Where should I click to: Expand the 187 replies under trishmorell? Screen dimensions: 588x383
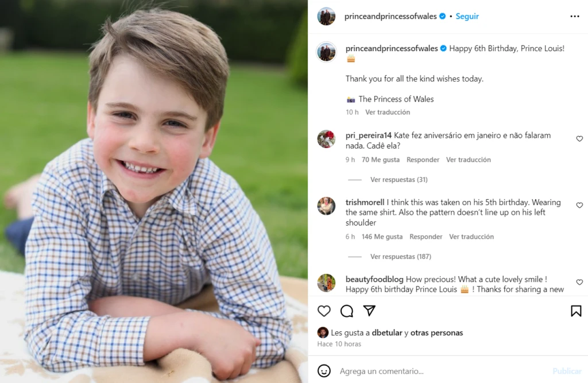coord(400,257)
